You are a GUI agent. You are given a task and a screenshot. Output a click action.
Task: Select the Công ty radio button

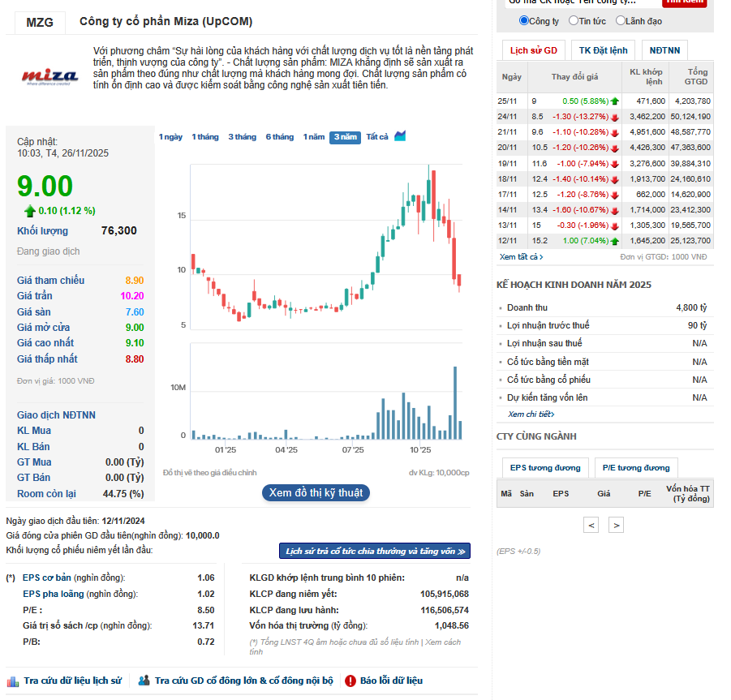point(524,20)
